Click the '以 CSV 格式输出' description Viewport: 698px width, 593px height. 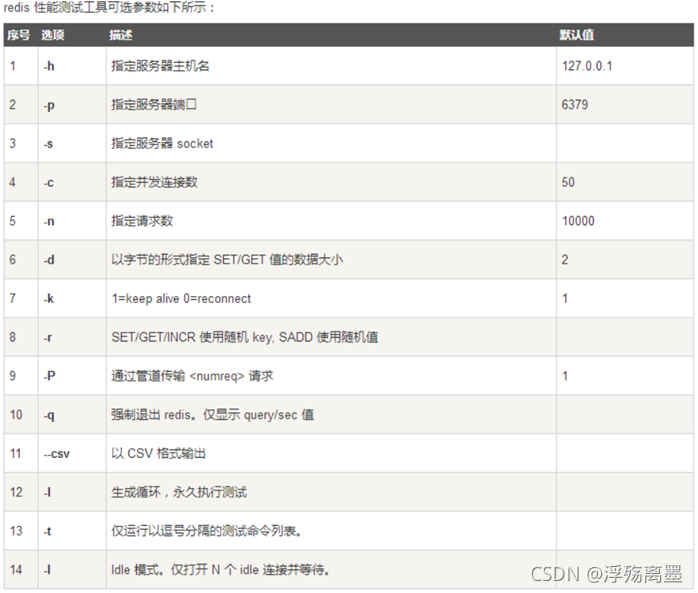[158, 453]
